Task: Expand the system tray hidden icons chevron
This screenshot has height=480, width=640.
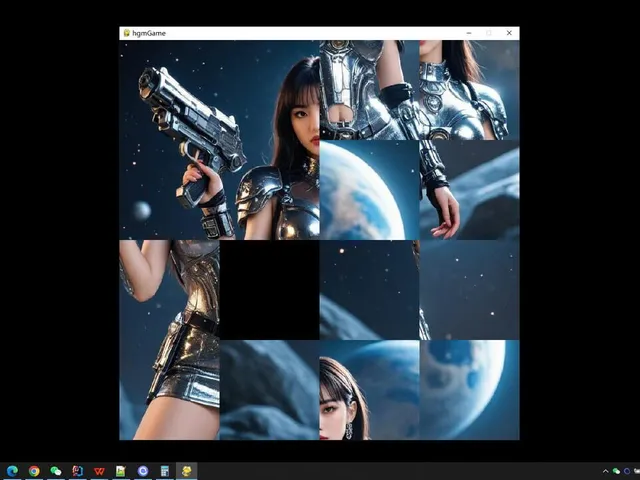Action: coord(605,471)
